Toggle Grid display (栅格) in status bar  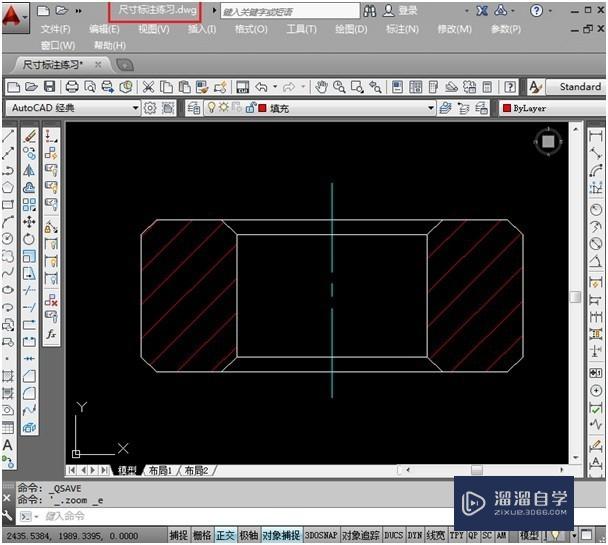coord(202,535)
